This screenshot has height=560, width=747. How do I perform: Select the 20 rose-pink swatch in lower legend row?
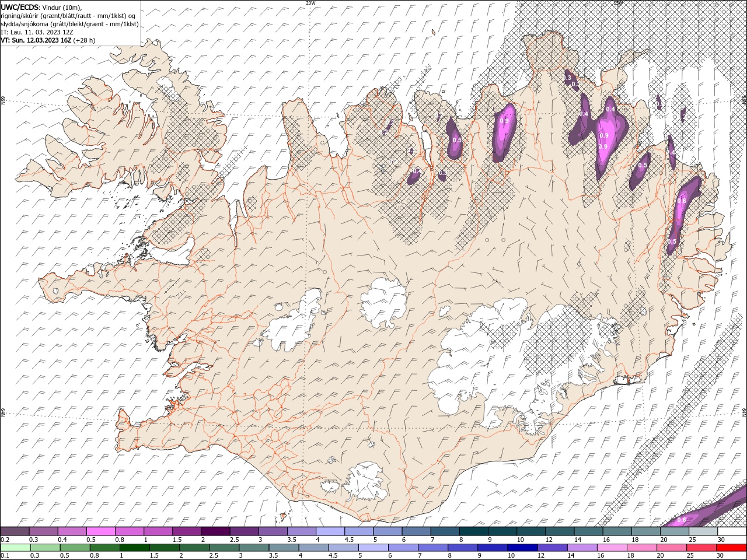672,547
